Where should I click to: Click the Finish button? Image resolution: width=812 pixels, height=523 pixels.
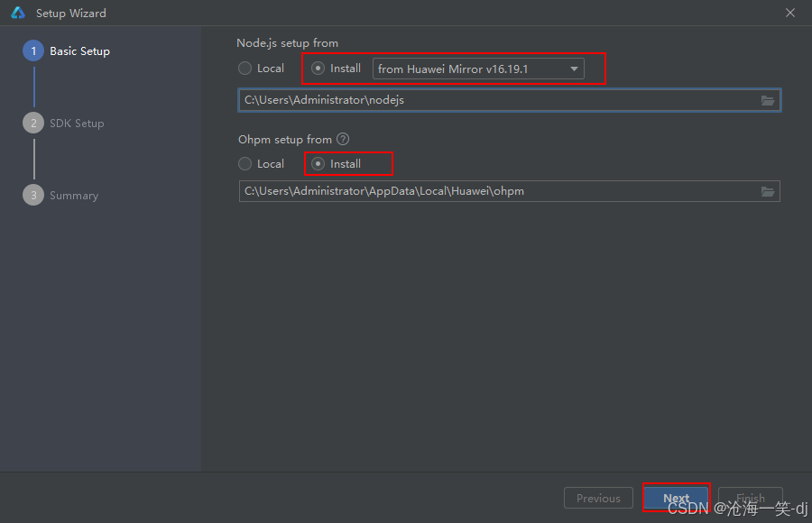(x=751, y=498)
